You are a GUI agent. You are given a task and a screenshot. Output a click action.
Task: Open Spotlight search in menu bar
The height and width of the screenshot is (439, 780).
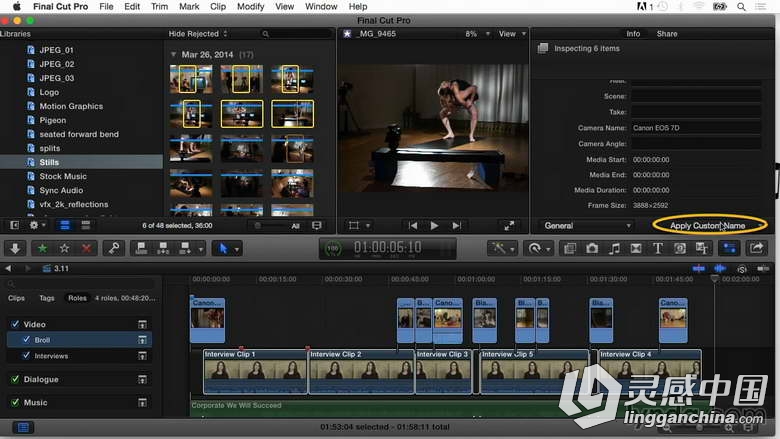pos(741,6)
